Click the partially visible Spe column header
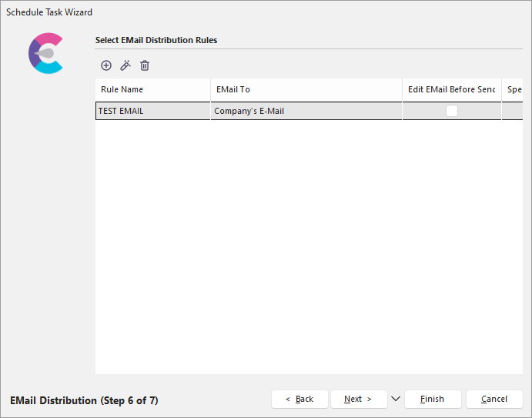 pos(514,89)
